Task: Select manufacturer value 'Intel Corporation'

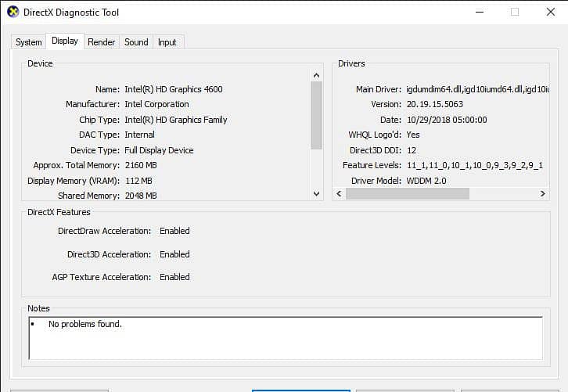Action: pos(156,104)
